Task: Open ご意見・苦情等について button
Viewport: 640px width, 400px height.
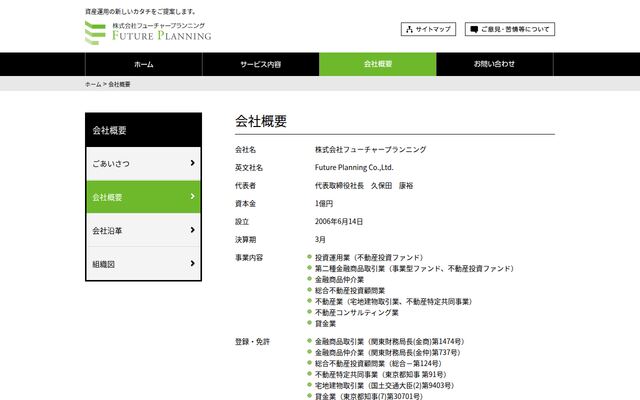Action: (509, 29)
